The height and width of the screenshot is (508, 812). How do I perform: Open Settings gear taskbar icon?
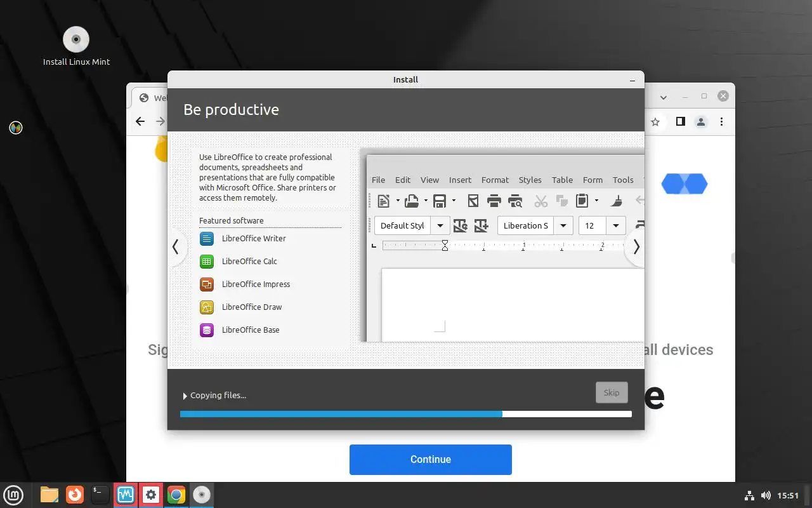click(x=151, y=495)
